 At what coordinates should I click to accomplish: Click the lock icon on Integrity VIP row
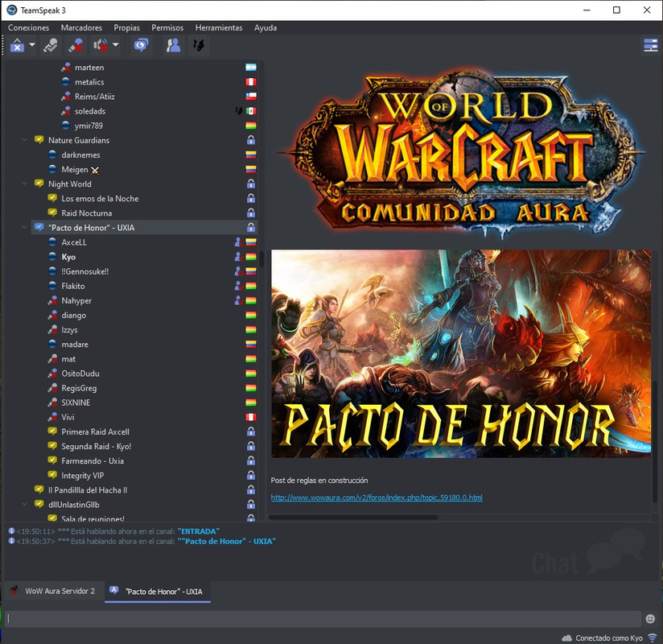tap(251, 476)
